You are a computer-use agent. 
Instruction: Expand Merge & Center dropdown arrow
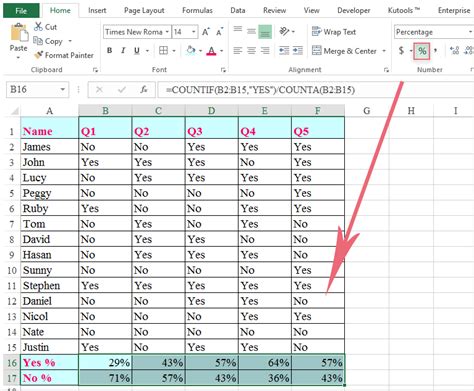384,51
